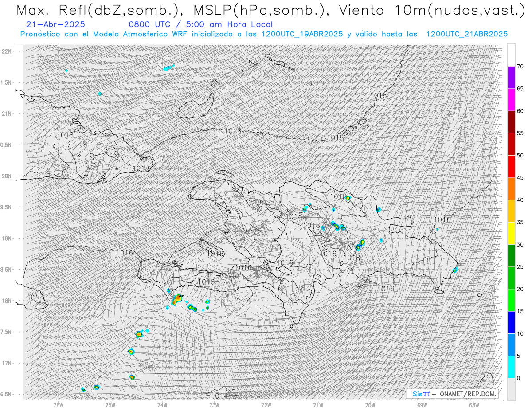Click the '22N' latitude label
Viewport: 532px width, 411px height.
[7, 51]
